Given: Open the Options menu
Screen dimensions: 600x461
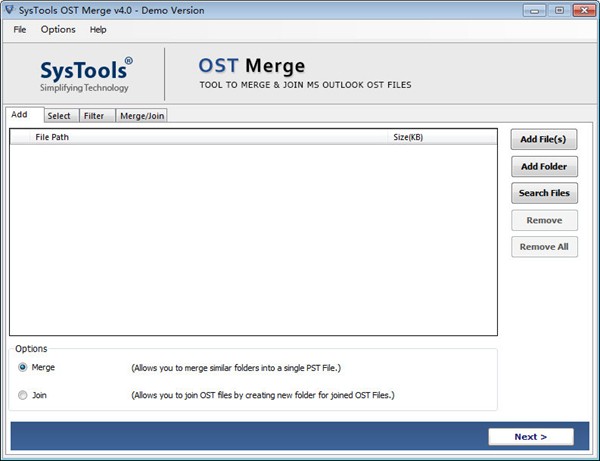Looking at the screenshot, I should click(58, 30).
